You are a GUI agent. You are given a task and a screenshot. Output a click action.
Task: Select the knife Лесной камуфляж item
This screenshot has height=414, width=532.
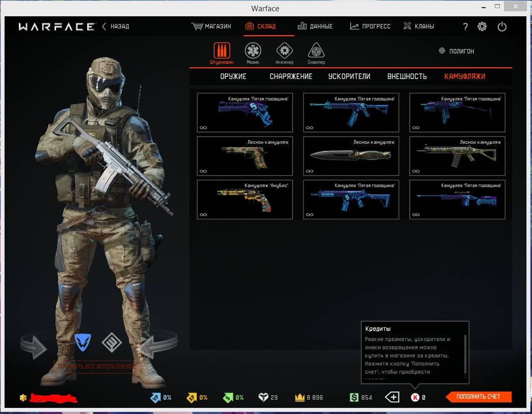(351, 156)
